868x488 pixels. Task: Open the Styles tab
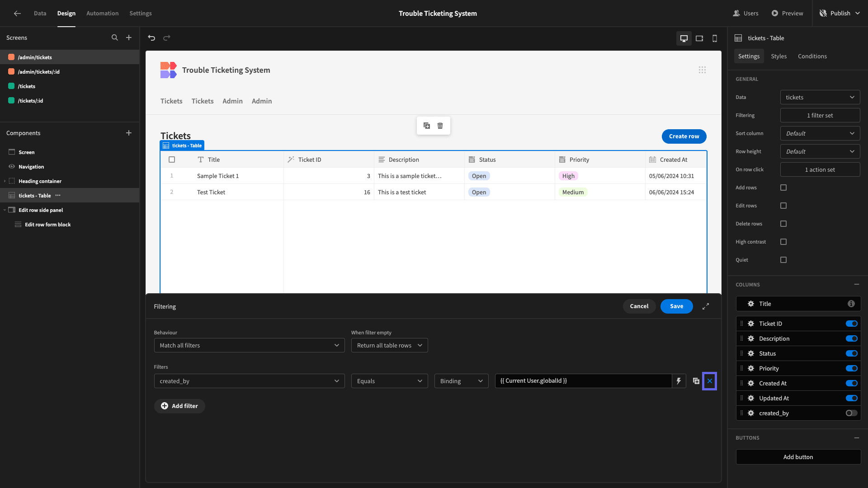coord(778,56)
